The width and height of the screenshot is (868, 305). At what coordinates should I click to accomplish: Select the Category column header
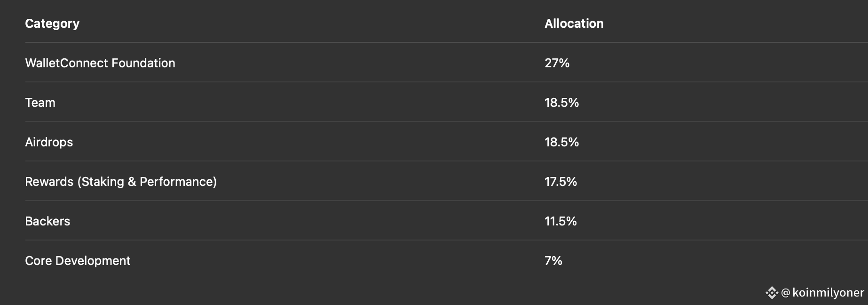(52, 24)
